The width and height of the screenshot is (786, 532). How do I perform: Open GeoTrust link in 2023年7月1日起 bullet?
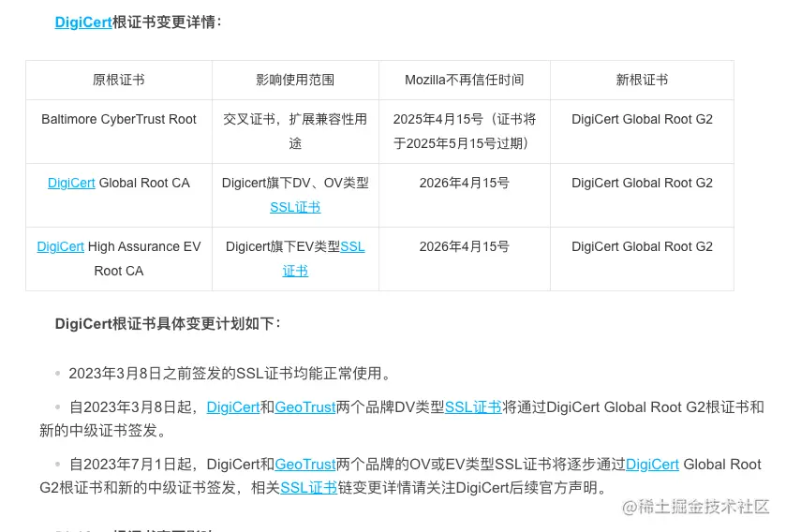click(304, 464)
